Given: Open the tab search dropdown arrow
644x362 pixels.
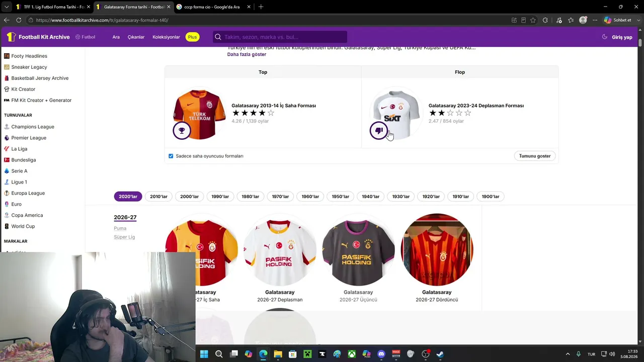Looking at the screenshot, I should pyautogui.click(x=7, y=7).
